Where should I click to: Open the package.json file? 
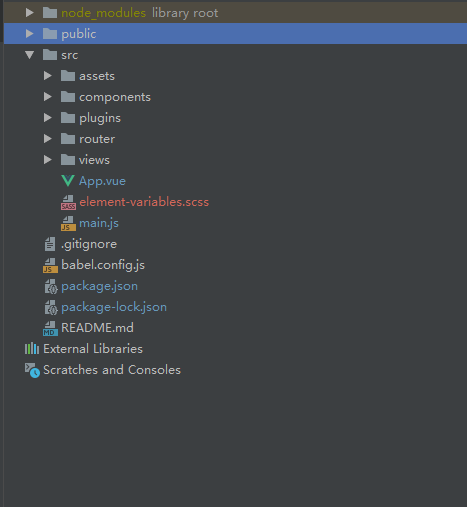click(x=99, y=286)
